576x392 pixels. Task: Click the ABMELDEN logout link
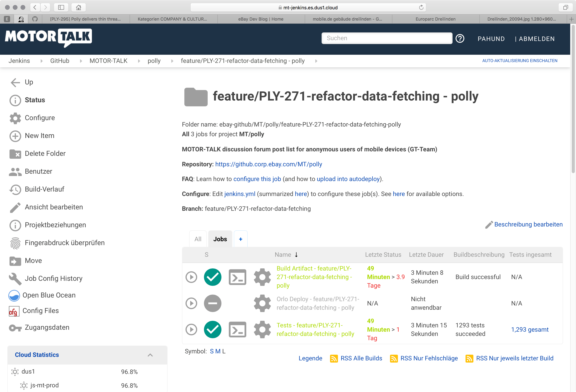[537, 39]
